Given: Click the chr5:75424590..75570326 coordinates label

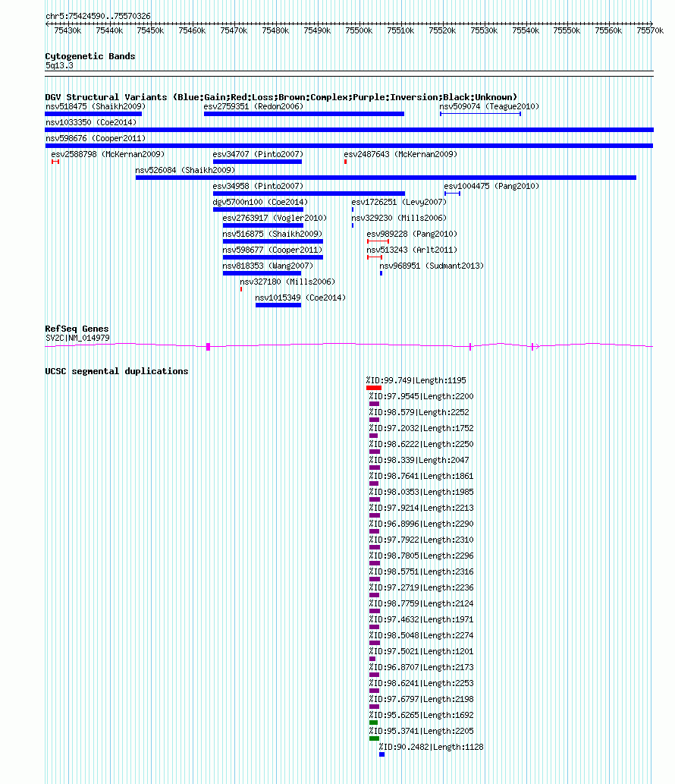Looking at the screenshot, I should [x=98, y=17].
